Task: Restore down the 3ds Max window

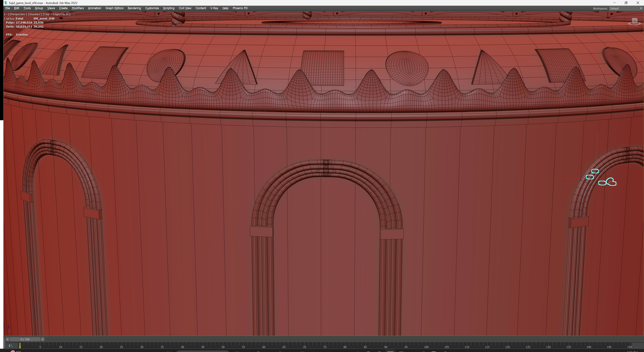Action: click(626, 3)
